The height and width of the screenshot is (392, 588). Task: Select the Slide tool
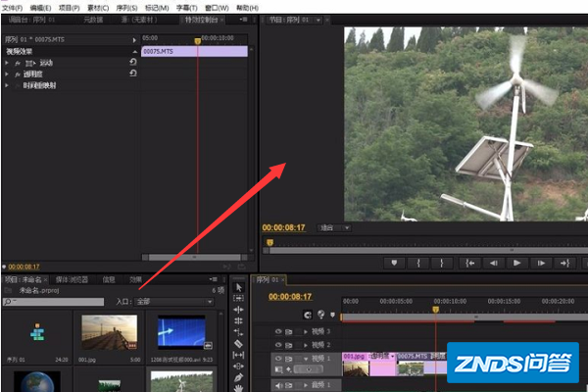pyautogui.click(x=238, y=367)
